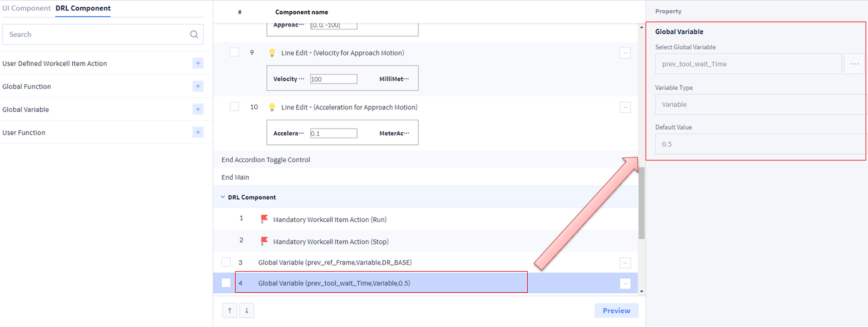Image resolution: width=868 pixels, height=327 pixels.
Task: Click the search magnifier icon
Action: point(194,35)
